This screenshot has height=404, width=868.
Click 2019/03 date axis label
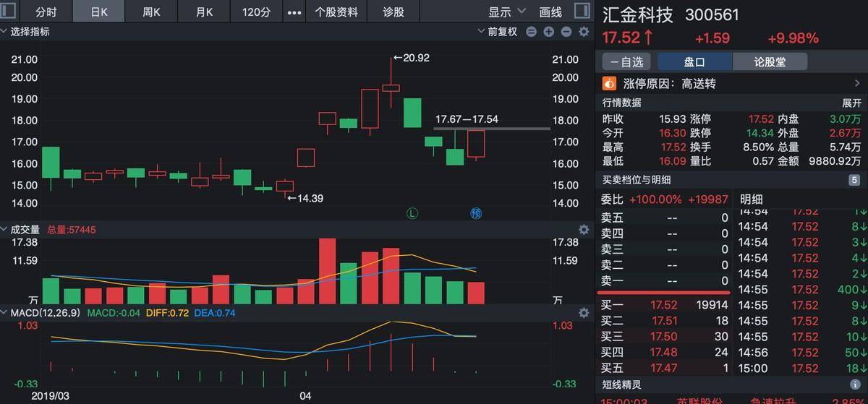click(x=51, y=397)
